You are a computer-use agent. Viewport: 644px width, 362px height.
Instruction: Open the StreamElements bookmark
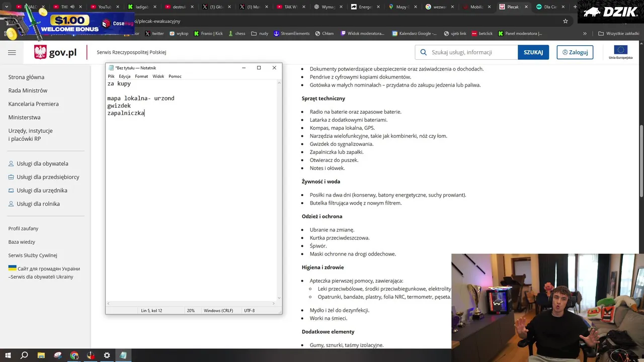point(292,34)
